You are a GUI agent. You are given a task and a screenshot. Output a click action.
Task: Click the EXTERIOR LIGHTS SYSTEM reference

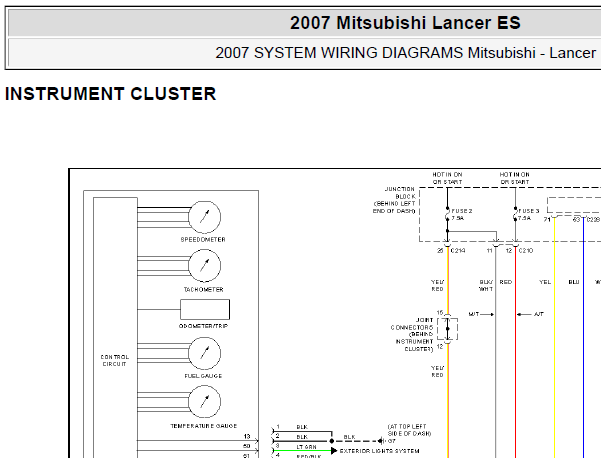[379, 451]
